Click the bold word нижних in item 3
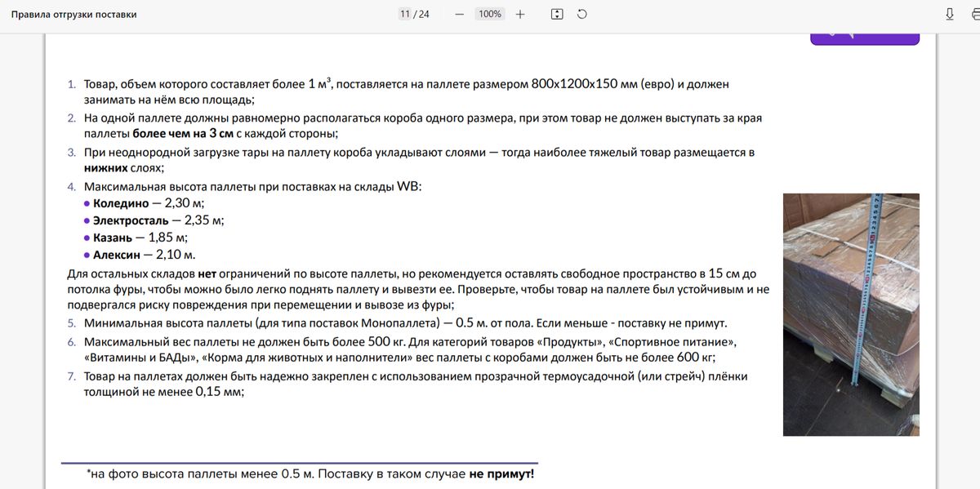Image resolution: width=980 pixels, height=489 pixels. (x=105, y=167)
